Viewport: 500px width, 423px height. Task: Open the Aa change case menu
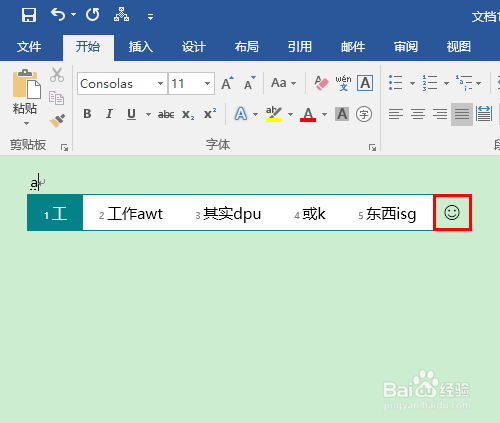[284, 83]
